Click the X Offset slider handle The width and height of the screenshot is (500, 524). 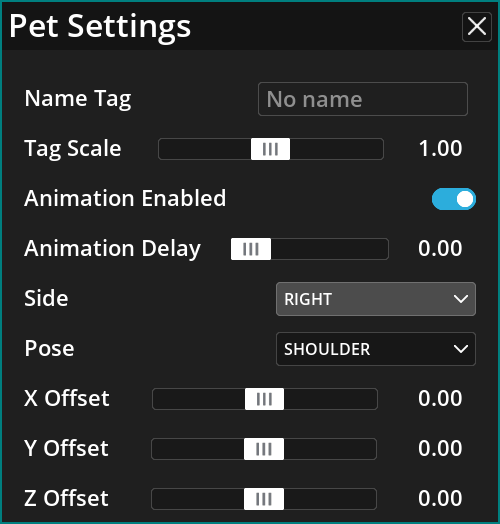(264, 399)
